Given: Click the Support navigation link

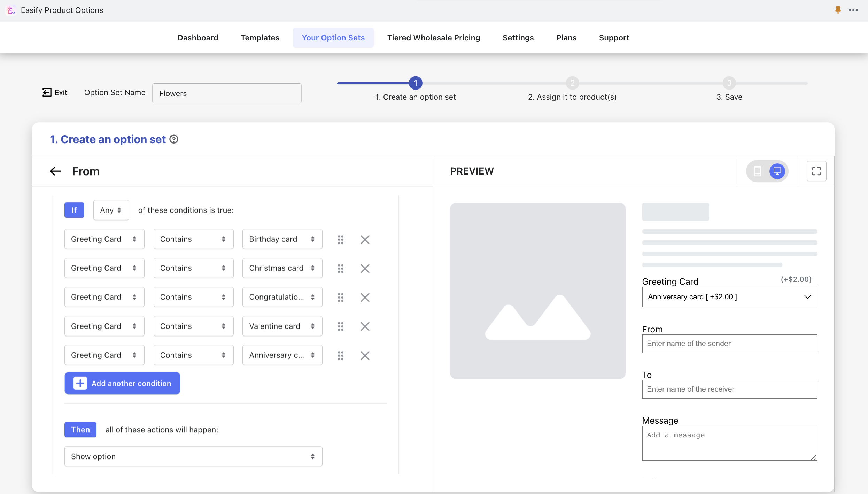Looking at the screenshot, I should pyautogui.click(x=614, y=37).
